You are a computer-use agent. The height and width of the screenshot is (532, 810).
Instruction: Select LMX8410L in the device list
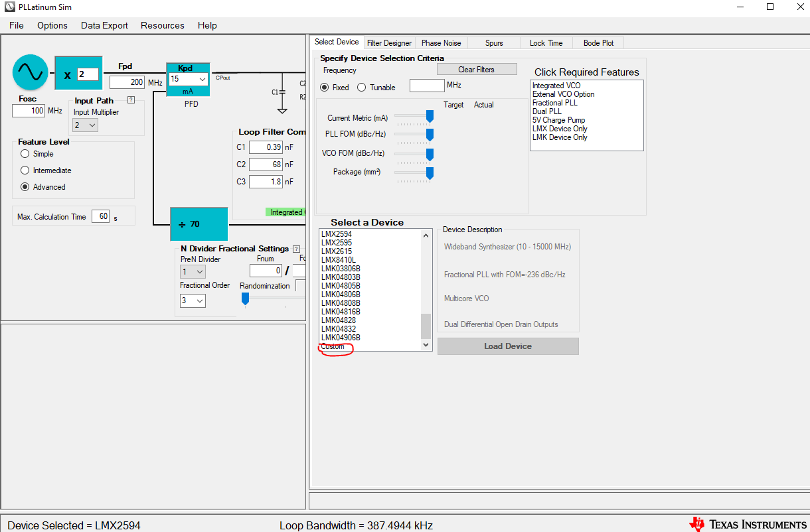[x=339, y=260]
